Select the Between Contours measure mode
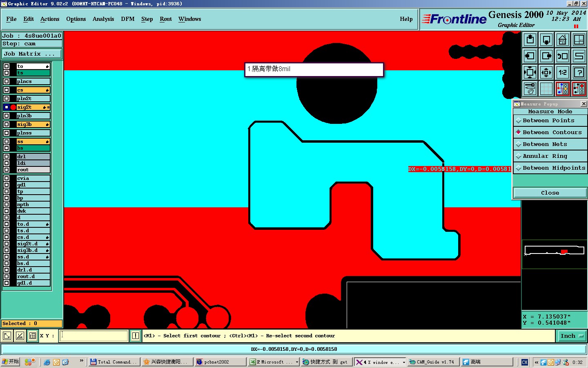588x368 pixels. coord(550,132)
